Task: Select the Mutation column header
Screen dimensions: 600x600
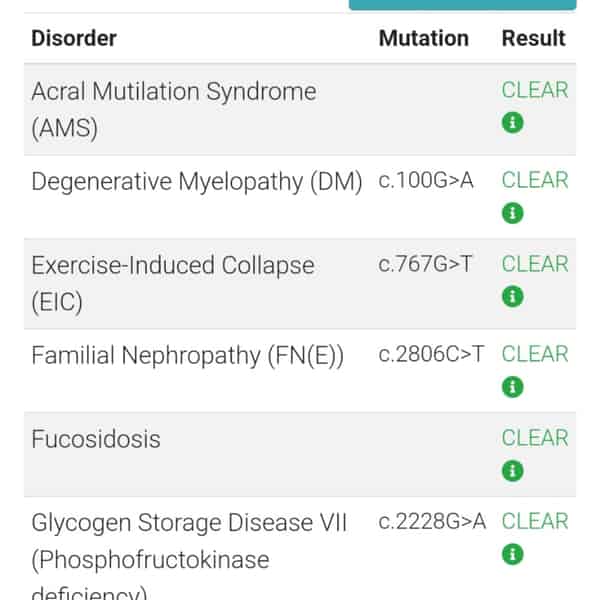Action: click(x=424, y=38)
